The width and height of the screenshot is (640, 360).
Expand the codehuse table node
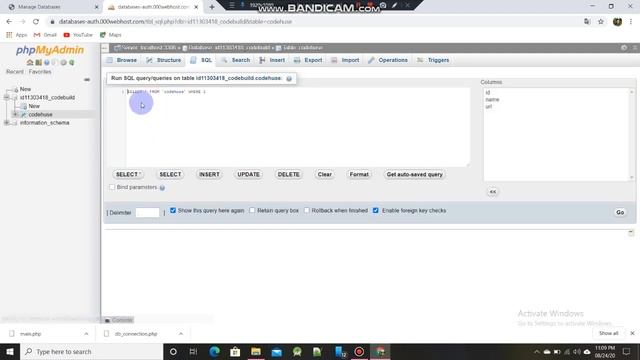[15, 115]
